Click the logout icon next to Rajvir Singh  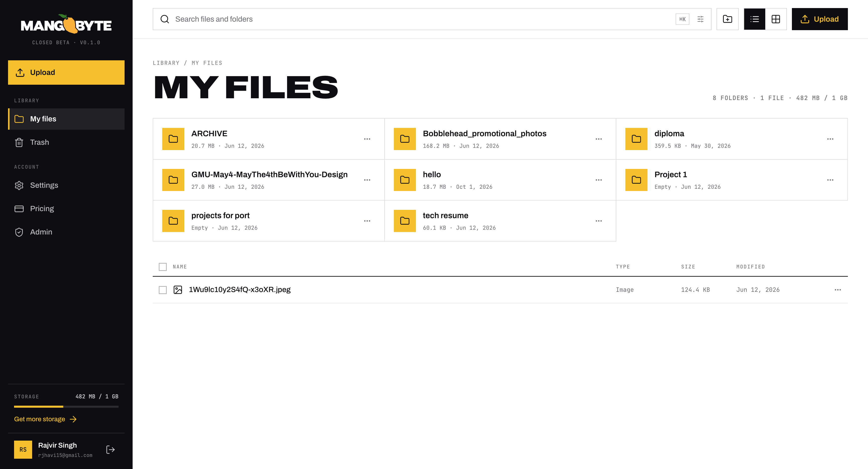111,449
